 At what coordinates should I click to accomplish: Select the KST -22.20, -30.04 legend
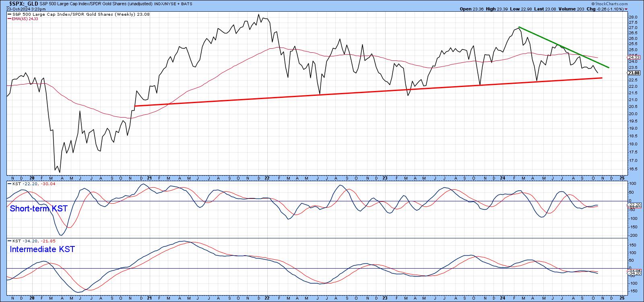(x=31, y=184)
